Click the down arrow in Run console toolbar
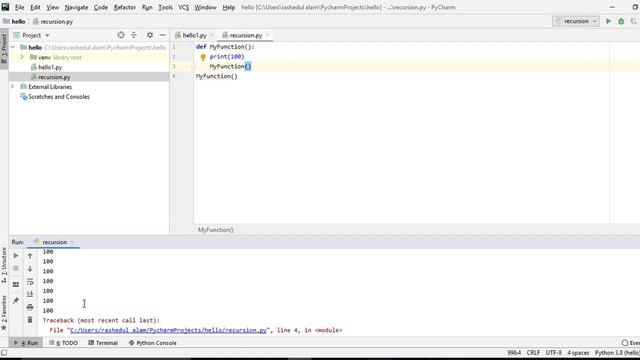The width and height of the screenshot is (640, 360). pos(30,269)
